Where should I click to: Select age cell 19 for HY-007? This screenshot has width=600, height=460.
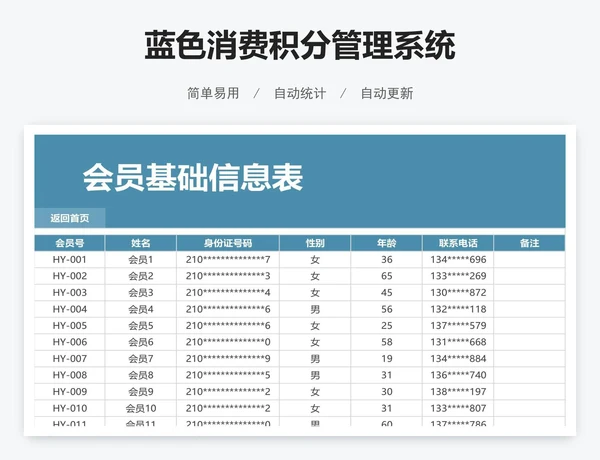click(386, 359)
